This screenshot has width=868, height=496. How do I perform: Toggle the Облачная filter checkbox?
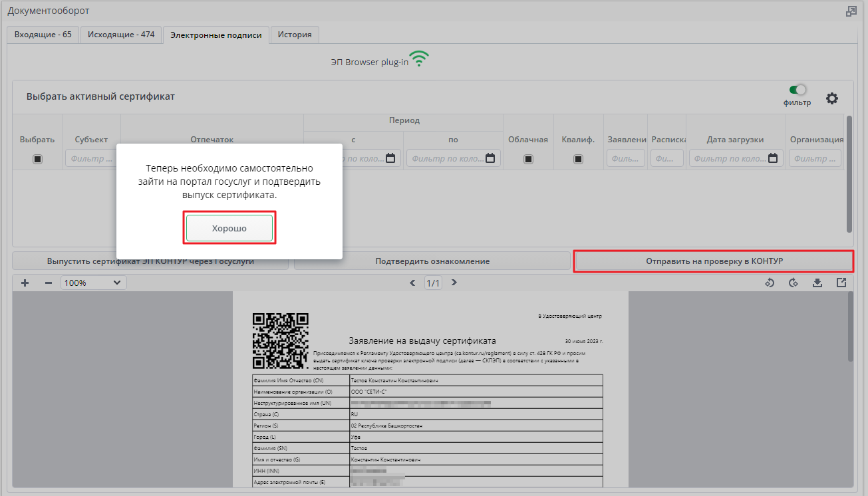[528, 159]
